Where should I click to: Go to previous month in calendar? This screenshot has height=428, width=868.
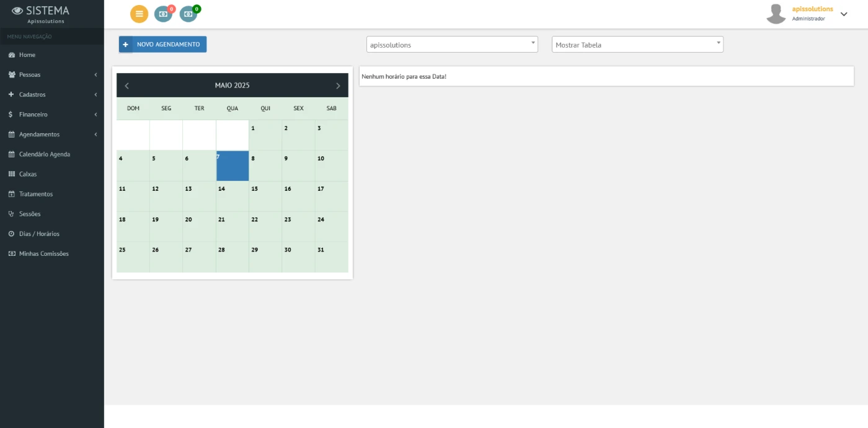pos(127,85)
